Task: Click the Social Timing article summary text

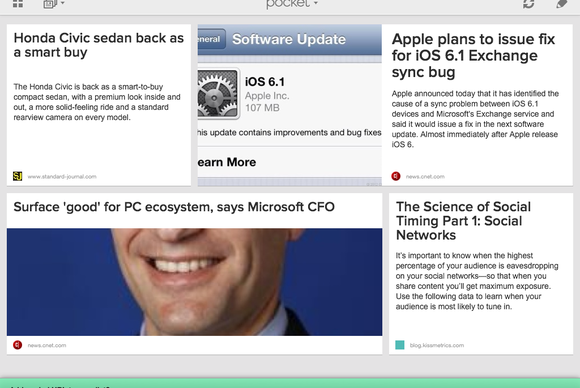Action: point(477,281)
